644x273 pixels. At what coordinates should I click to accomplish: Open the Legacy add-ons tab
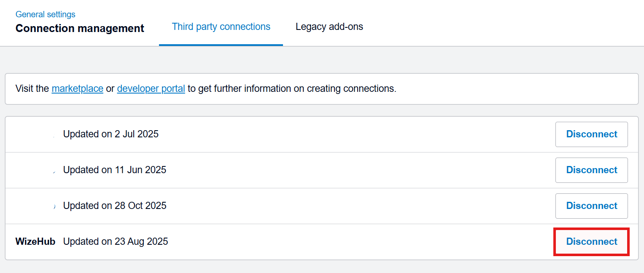(329, 27)
